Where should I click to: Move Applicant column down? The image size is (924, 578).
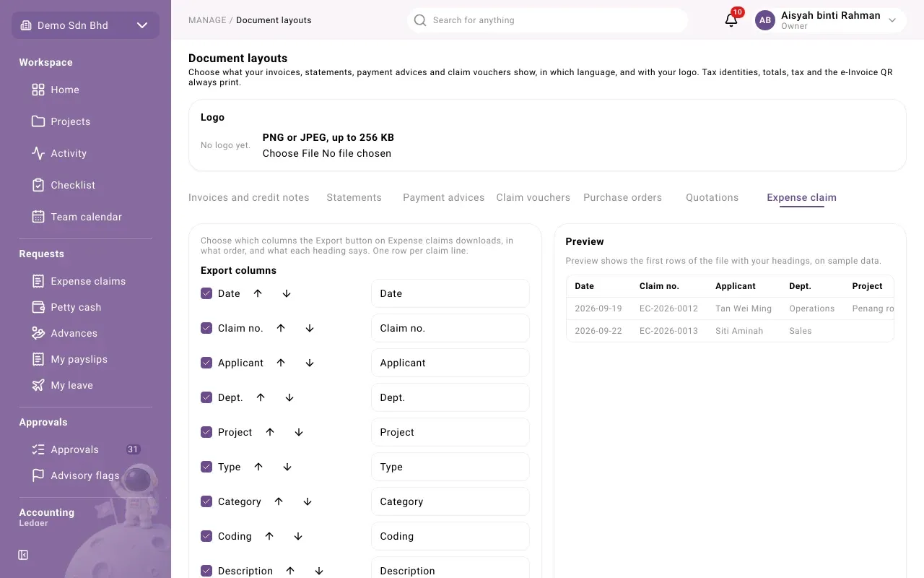point(310,363)
